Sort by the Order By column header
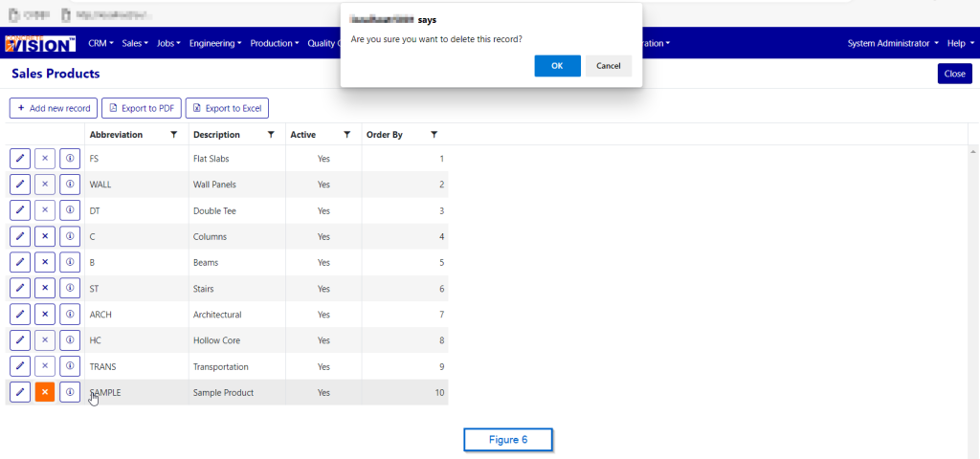Image resolution: width=980 pixels, height=459 pixels. (x=385, y=134)
